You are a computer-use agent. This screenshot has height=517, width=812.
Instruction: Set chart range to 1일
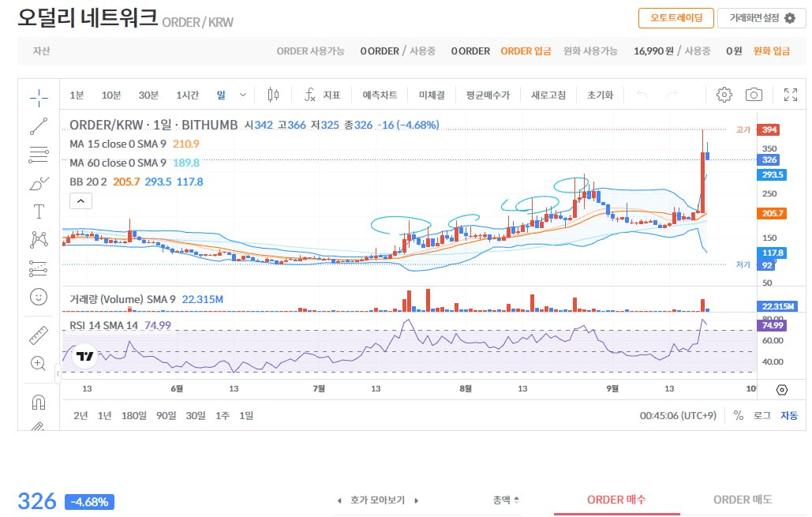pos(246,415)
